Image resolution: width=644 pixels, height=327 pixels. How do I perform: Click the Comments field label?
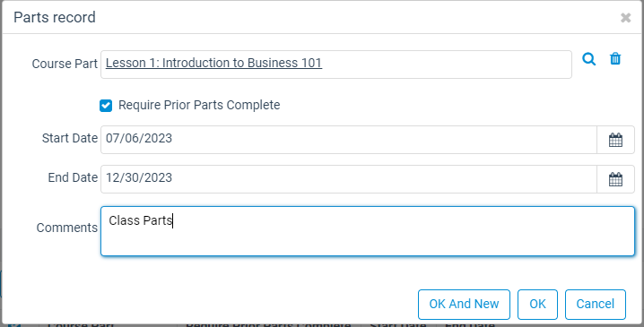[67, 228]
